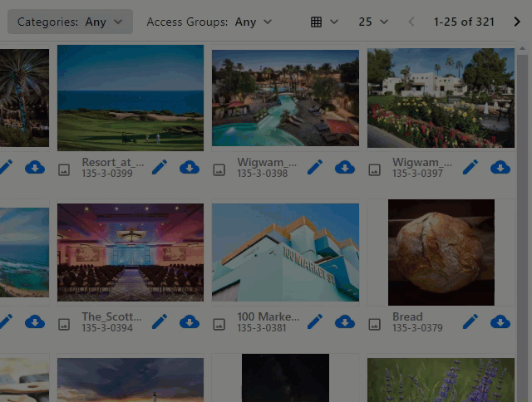Go to the next page of results

pos(517,22)
